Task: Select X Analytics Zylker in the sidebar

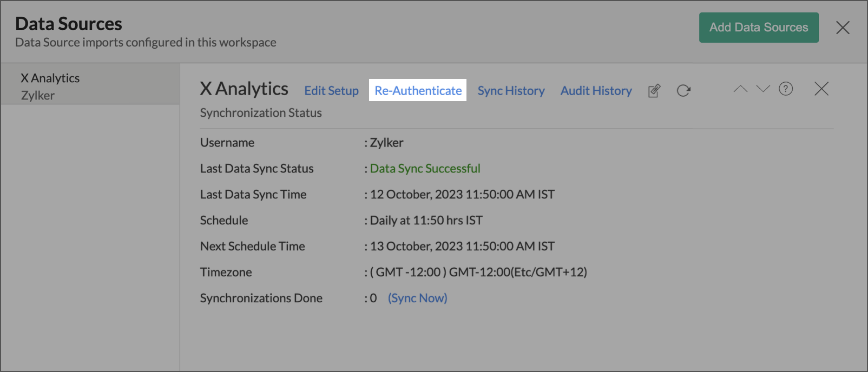Action: coord(90,84)
